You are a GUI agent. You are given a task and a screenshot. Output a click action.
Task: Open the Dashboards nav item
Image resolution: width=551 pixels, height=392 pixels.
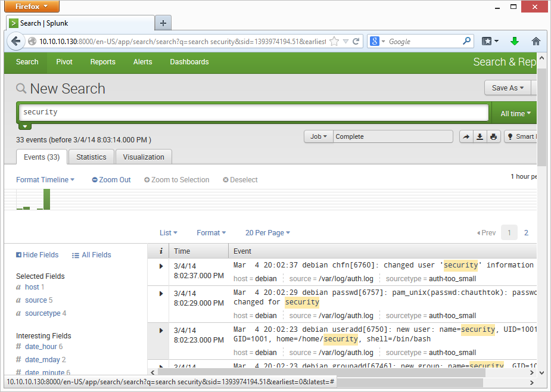(x=189, y=62)
